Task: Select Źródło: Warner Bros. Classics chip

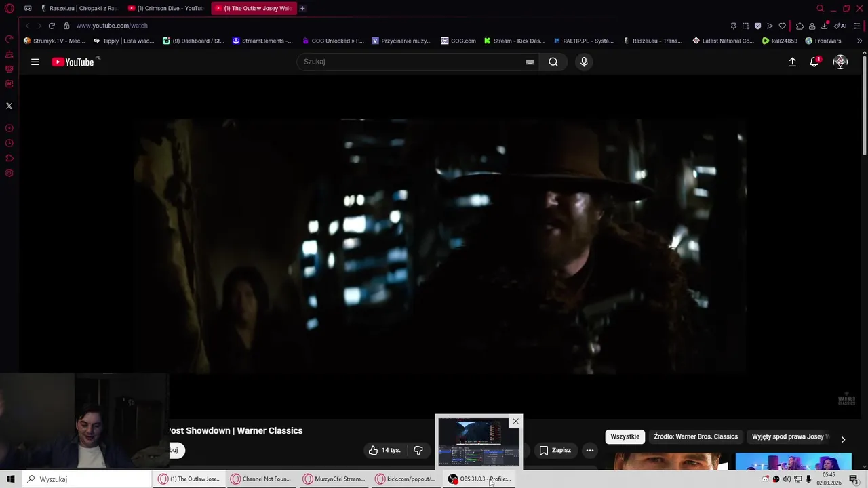Action: 696,436
